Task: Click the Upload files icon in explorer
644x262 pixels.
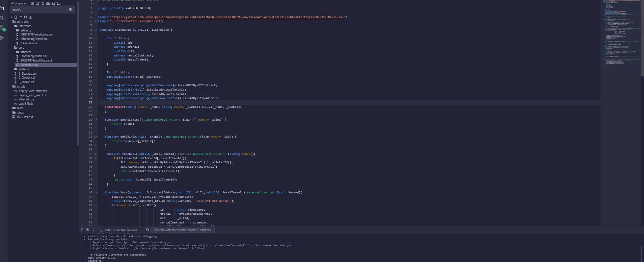Action: tap(30, 17)
